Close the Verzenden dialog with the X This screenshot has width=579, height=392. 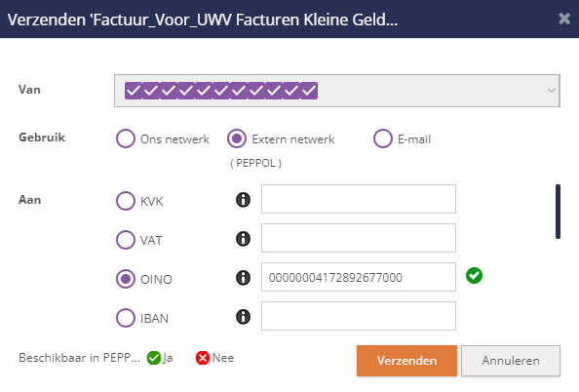tap(564, 19)
